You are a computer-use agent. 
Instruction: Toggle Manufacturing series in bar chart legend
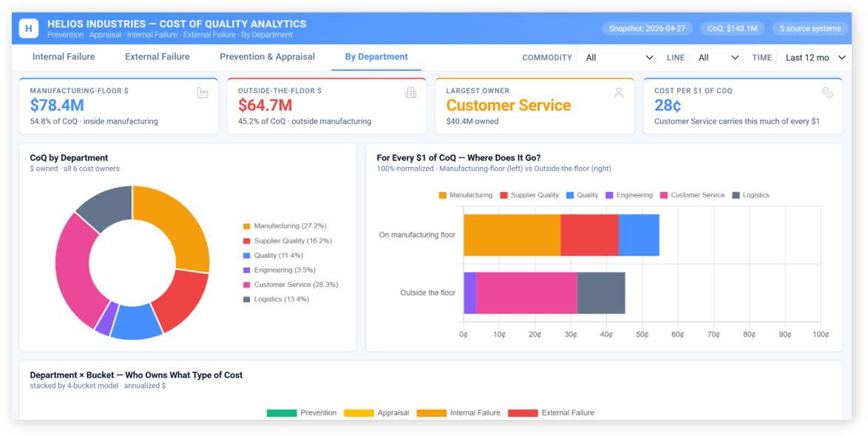[x=466, y=195]
